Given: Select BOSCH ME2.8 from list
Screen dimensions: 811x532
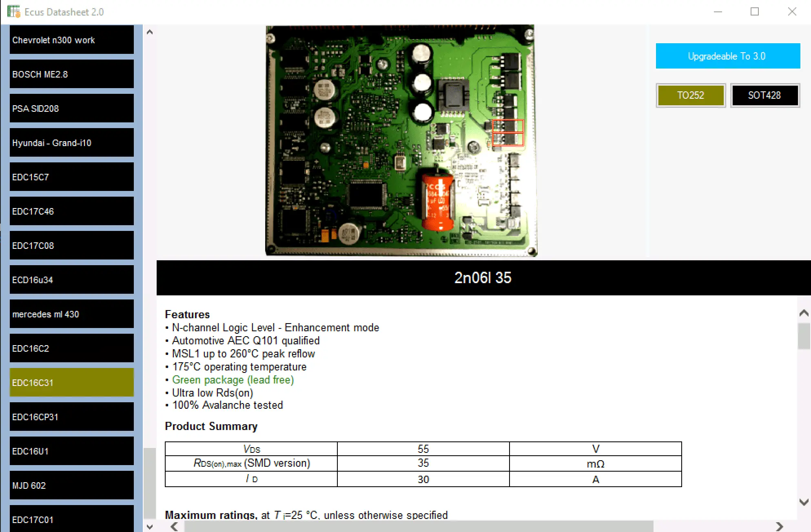Looking at the screenshot, I should pyautogui.click(x=71, y=74).
